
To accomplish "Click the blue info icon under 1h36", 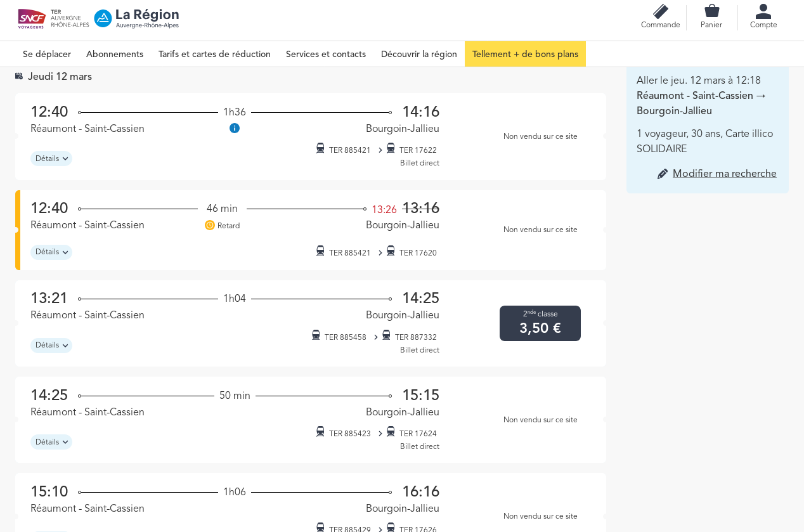I will click(235, 128).
